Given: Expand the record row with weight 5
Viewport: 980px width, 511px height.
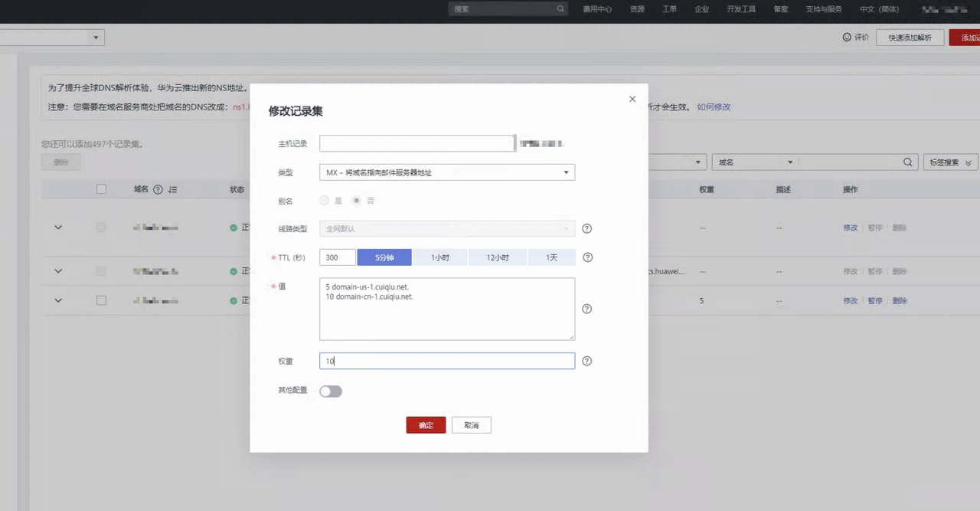Looking at the screenshot, I should (x=58, y=300).
